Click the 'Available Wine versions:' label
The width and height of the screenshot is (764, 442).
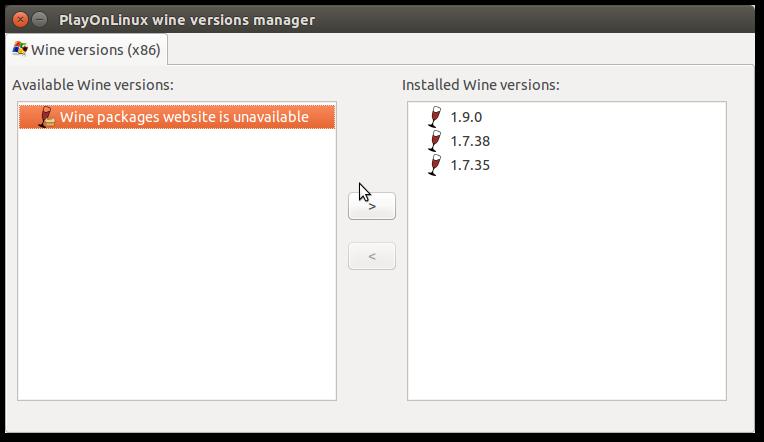click(x=93, y=85)
